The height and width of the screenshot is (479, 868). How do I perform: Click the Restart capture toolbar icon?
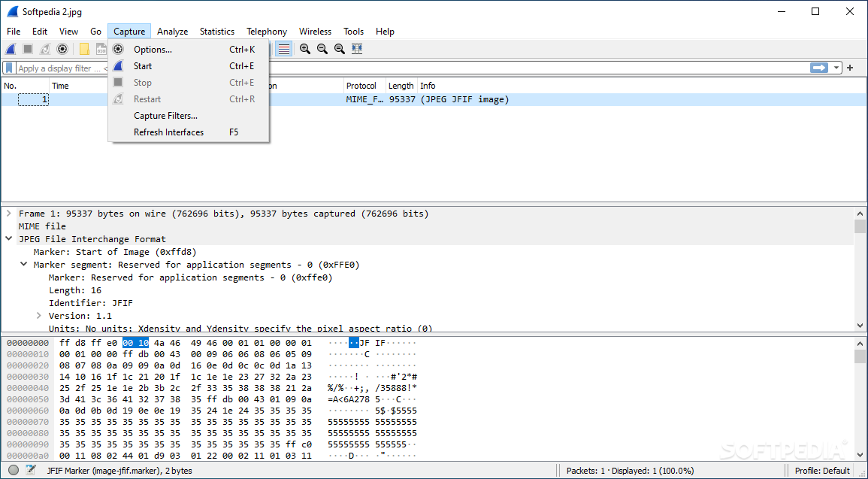click(45, 50)
